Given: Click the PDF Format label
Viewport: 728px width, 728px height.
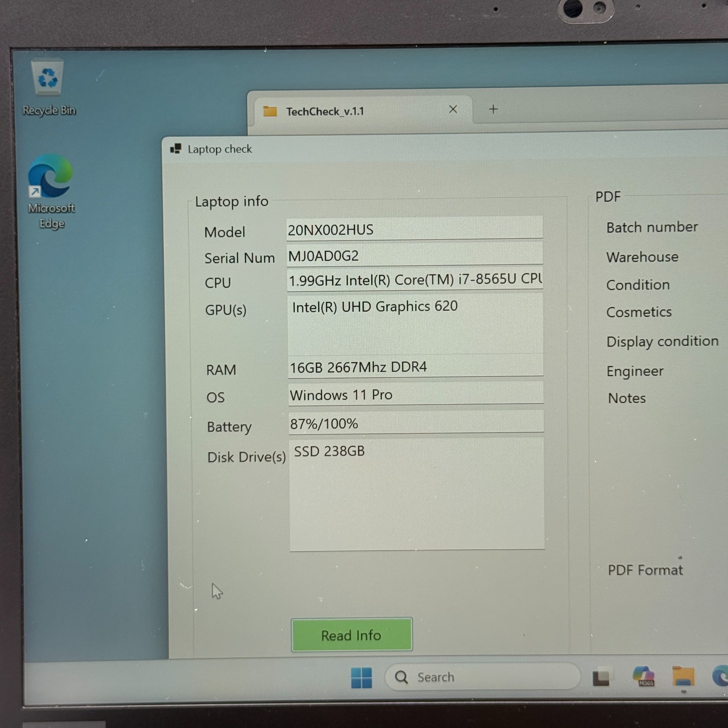Looking at the screenshot, I should (645, 570).
